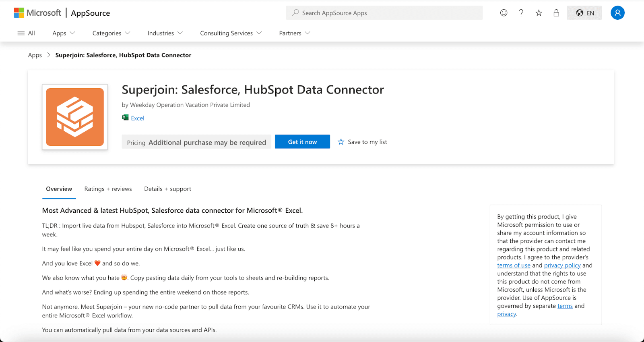The image size is (644, 342).
Task: Change language with EN globe button
Action: 584,13
